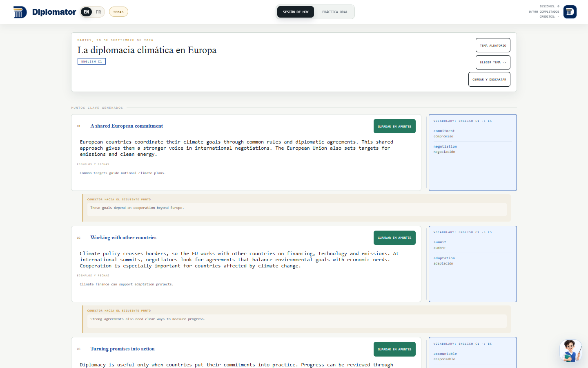Click heading 'A shared European commitment'
Image resolution: width=588 pixels, height=368 pixels.
pos(127,126)
